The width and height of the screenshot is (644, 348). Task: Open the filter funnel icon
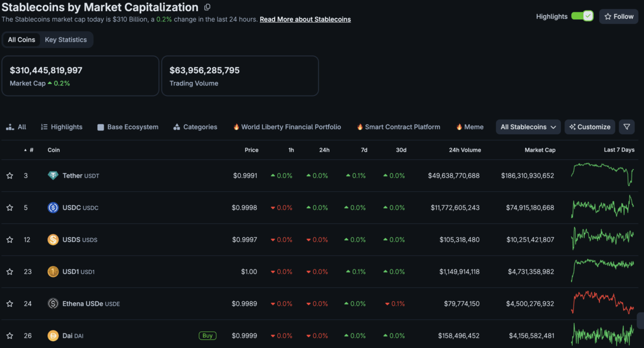[x=627, y=127]
